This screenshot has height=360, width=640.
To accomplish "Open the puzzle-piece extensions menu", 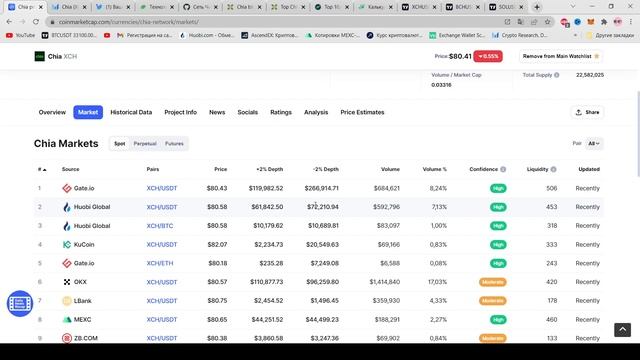I will (604, 22).
